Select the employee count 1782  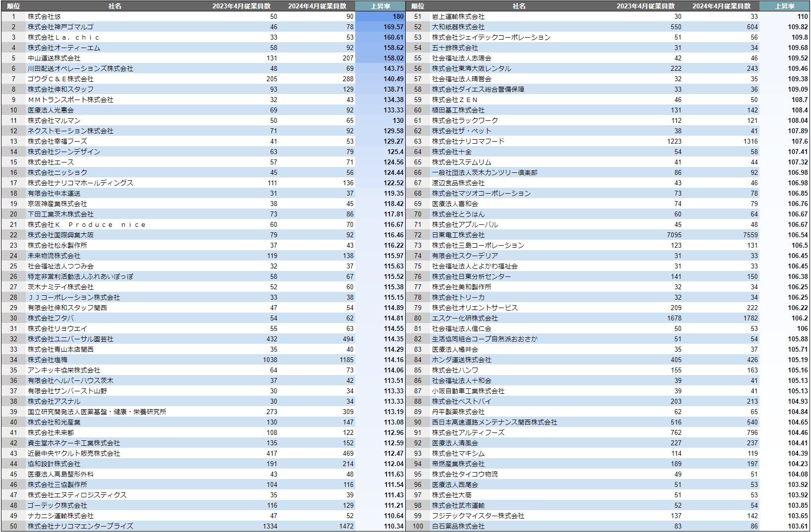751,318
